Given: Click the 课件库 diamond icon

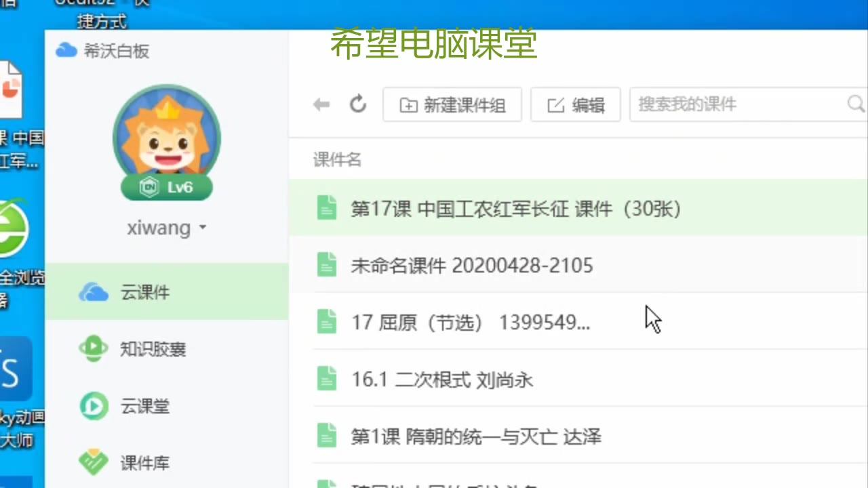Looking at the screenshot, I should tap(94, 463).
